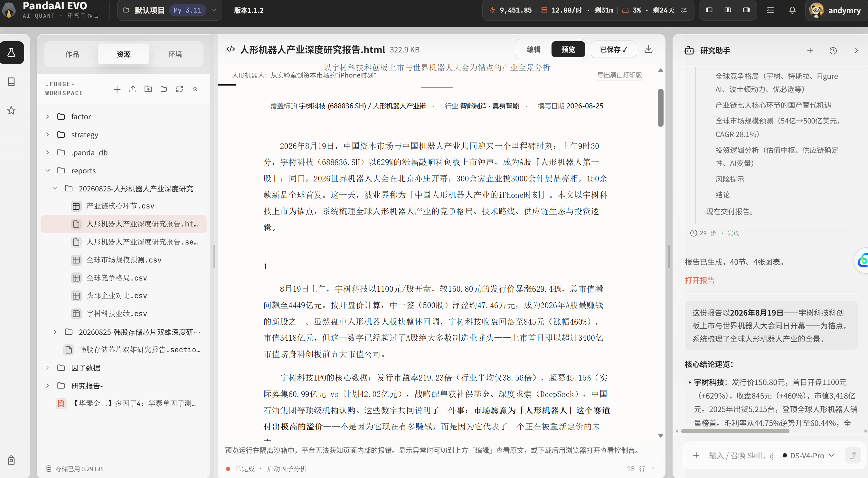Viewport: 868px width, 478px height.
Task: Switch to the 资源 tab
Action: 123,54
